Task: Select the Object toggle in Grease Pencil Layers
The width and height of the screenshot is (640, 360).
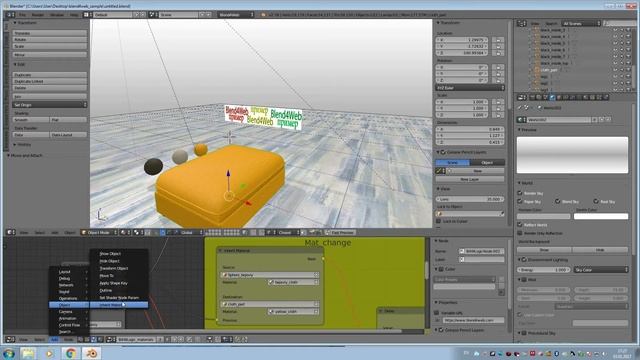Action: (487, 162)
